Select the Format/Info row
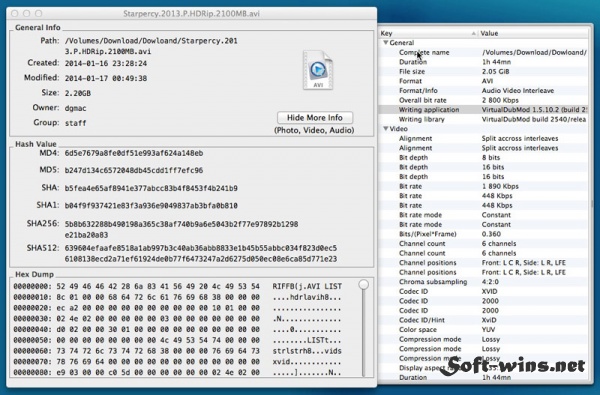 point(483,90)
